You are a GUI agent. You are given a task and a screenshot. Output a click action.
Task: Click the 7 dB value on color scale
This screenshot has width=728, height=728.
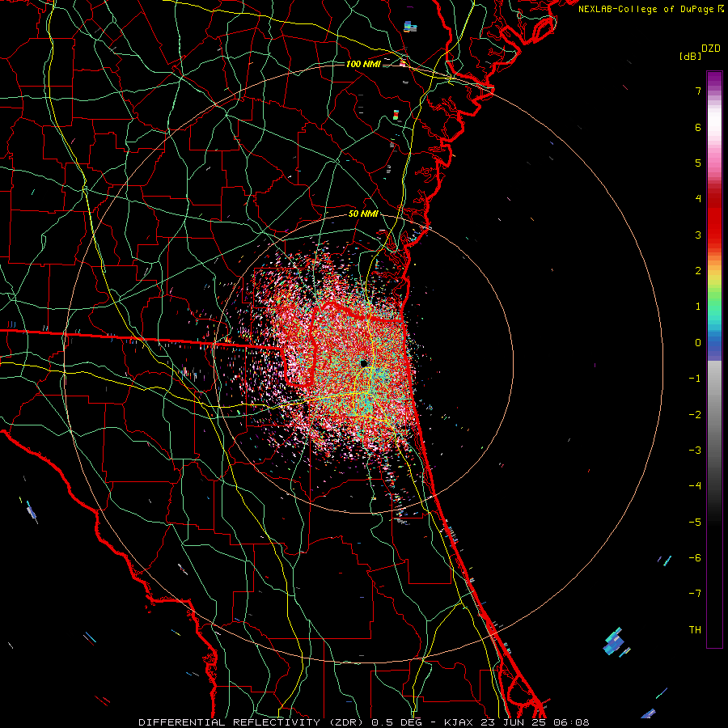click(698, 91)
